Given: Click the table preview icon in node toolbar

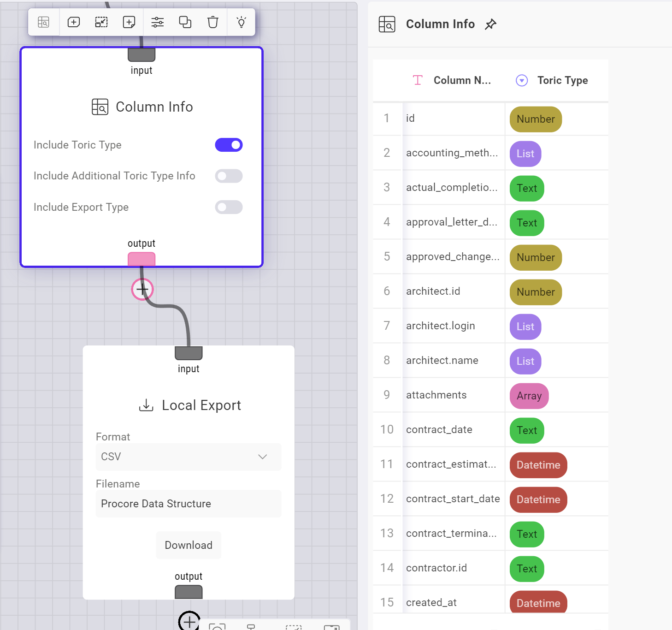Looking at the screenshot, I should click(x=43, y=22).
